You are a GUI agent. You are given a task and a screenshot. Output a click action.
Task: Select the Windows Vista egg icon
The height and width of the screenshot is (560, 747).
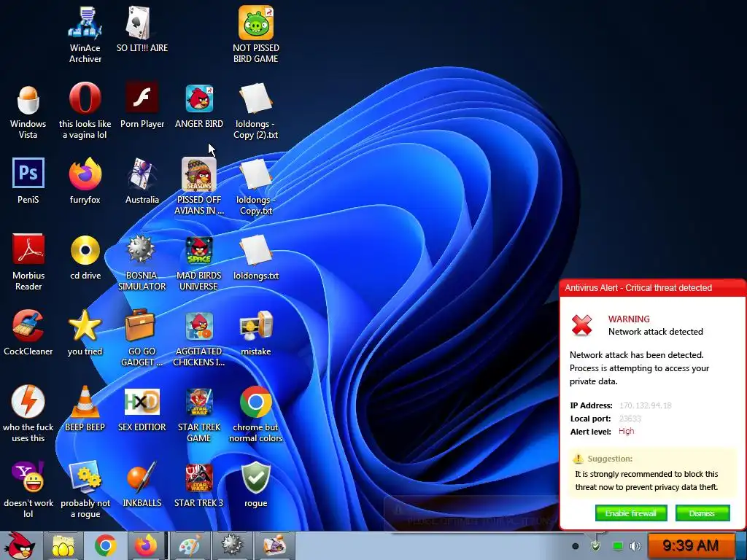[28, 111]
